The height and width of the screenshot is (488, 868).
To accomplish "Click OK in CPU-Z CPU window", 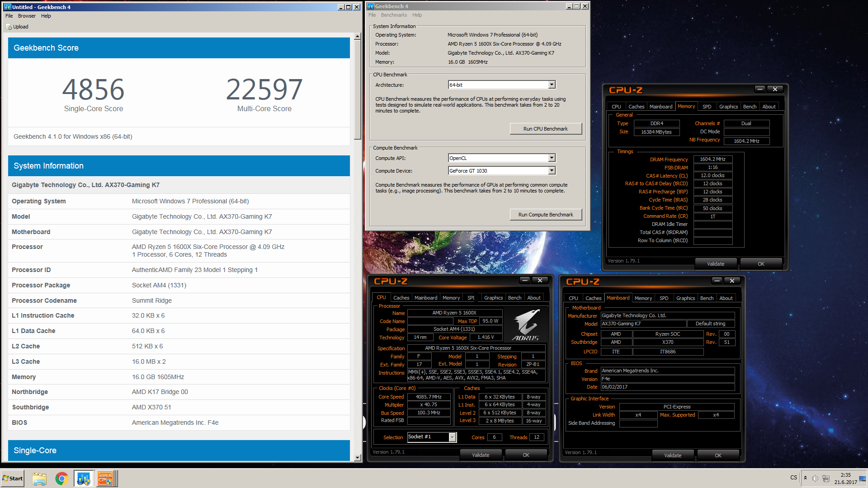I will [x=526, y=455].
